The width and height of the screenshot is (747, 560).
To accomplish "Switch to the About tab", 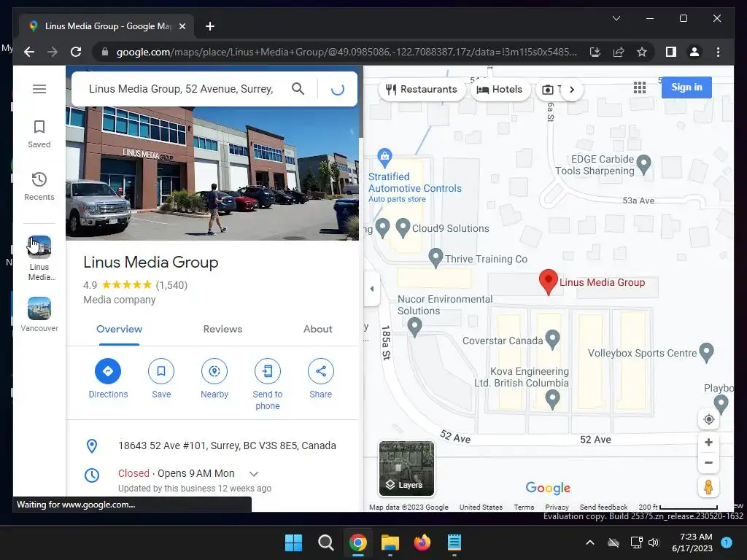I will click(318, 329).
